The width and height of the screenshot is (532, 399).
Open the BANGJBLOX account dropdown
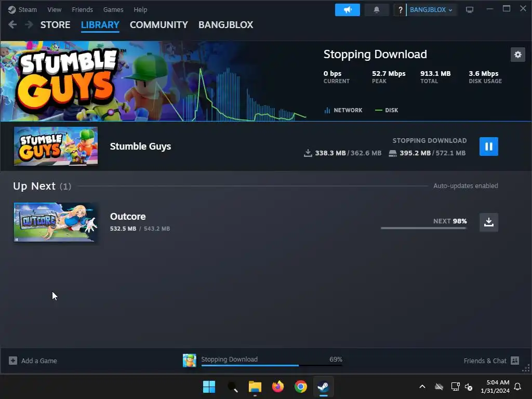coord(431,10)
